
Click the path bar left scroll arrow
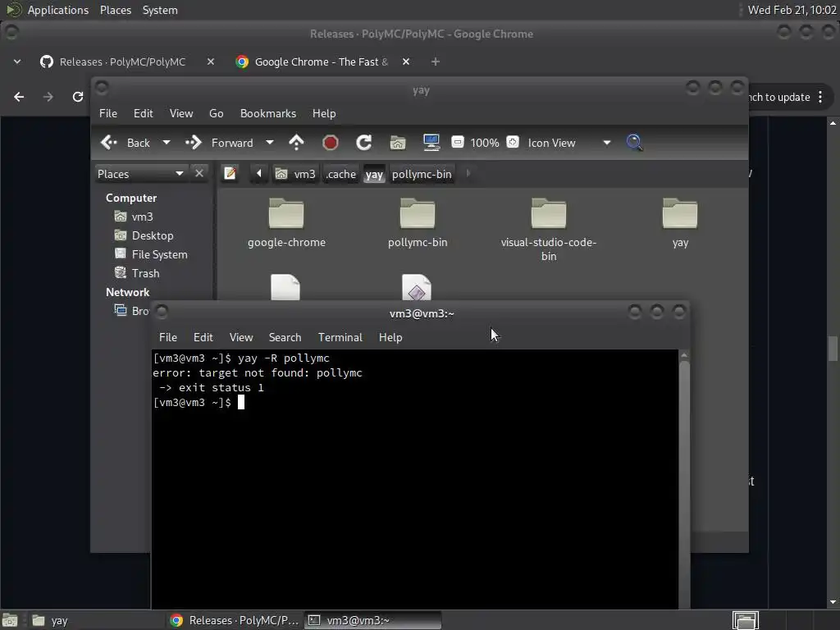click(259, 174)
